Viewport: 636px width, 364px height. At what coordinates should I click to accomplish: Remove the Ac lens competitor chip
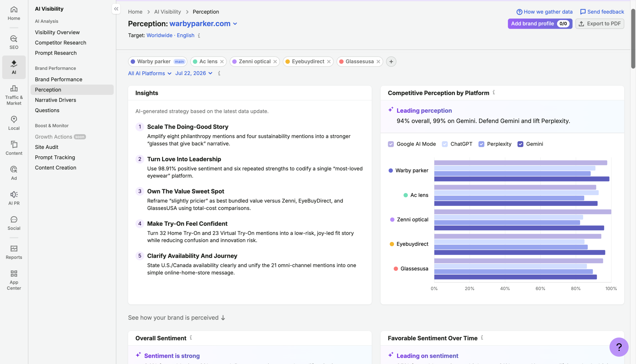pyautogui.click(x=222, y=62)
